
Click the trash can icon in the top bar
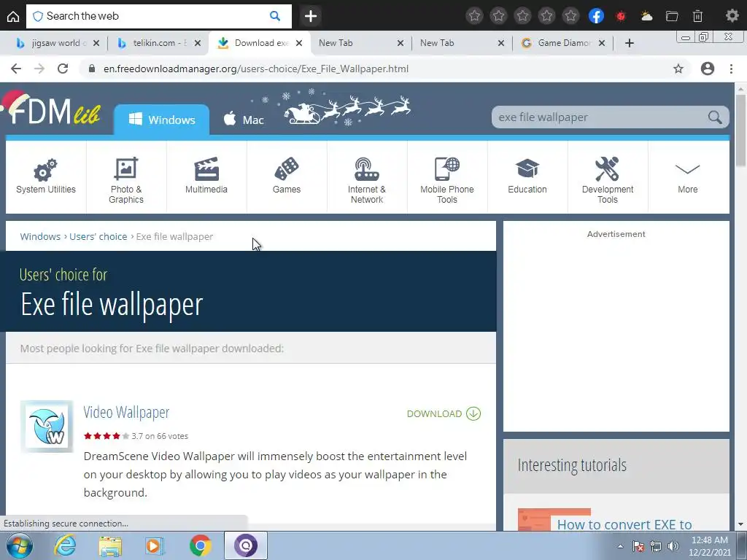(697, 16)
